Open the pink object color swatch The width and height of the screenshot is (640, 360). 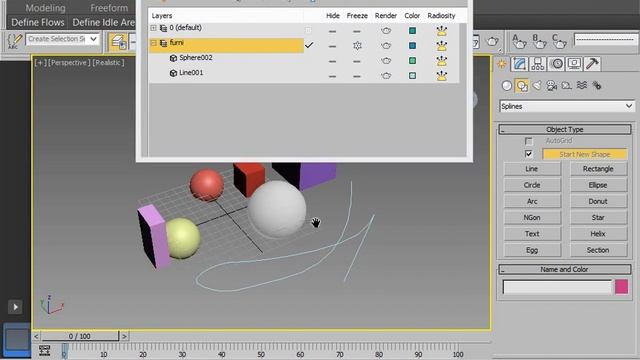click(x=622, y=287)
